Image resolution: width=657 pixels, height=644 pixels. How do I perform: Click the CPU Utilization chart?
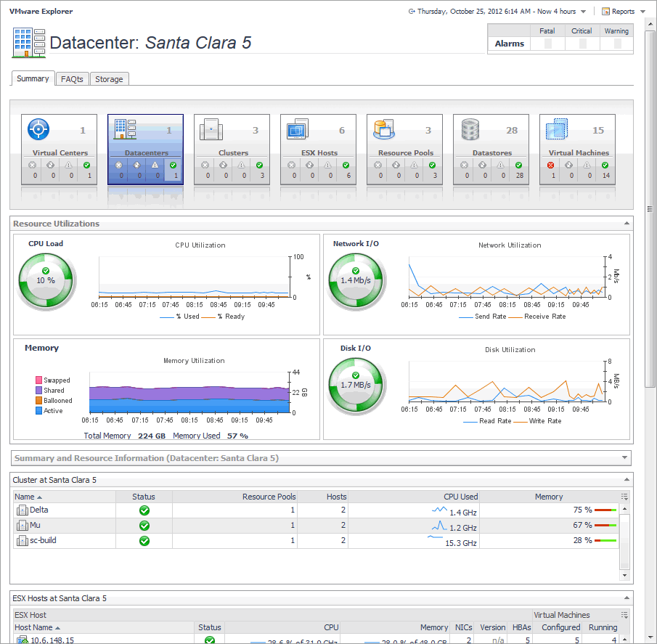point(194,277)
